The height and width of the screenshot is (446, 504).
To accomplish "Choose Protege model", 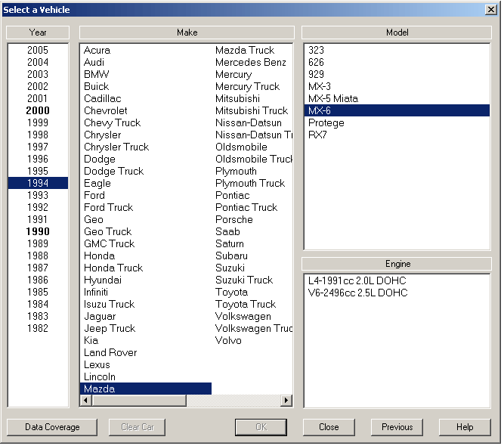I will (x=397, y=122).
